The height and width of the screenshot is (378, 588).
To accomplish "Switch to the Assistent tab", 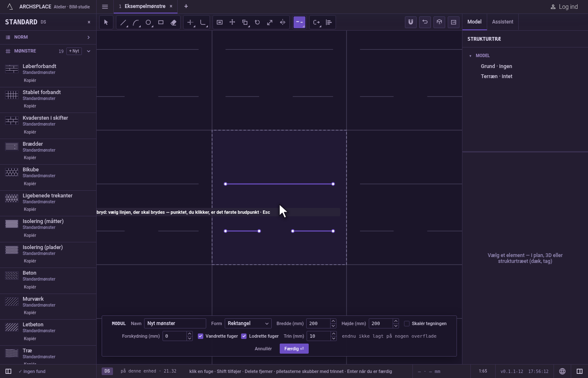I will click(x=503, y=22).
